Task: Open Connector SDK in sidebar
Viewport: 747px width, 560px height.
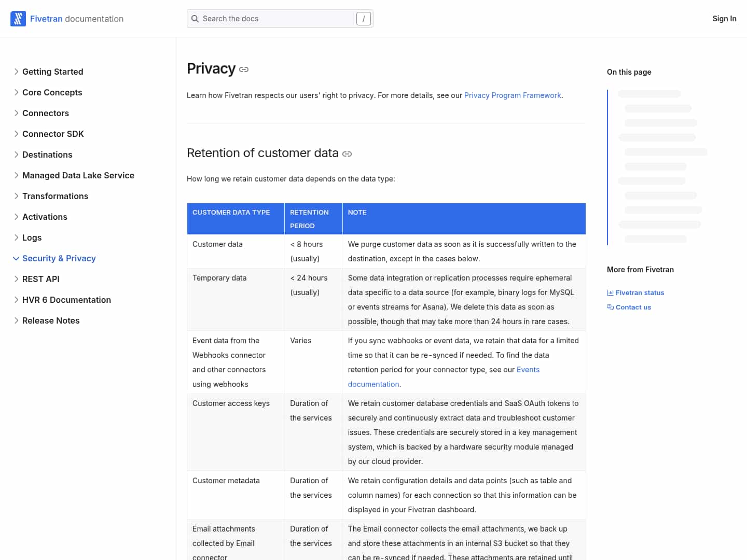Action: tap(53, 134)
